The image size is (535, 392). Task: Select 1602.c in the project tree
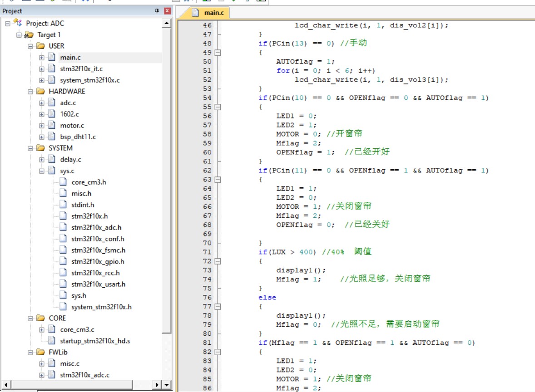point(69,114)
